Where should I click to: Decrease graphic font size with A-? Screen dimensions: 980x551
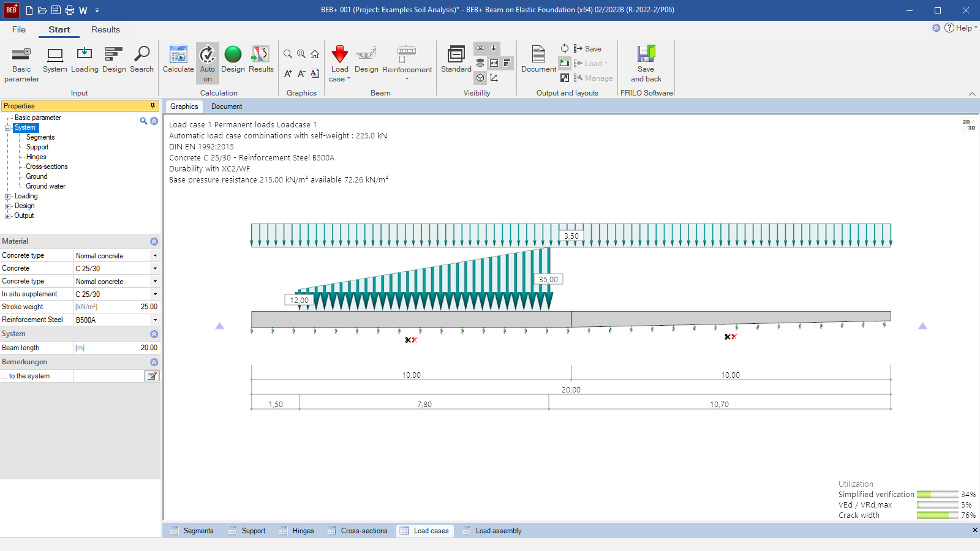pos(301,73)
